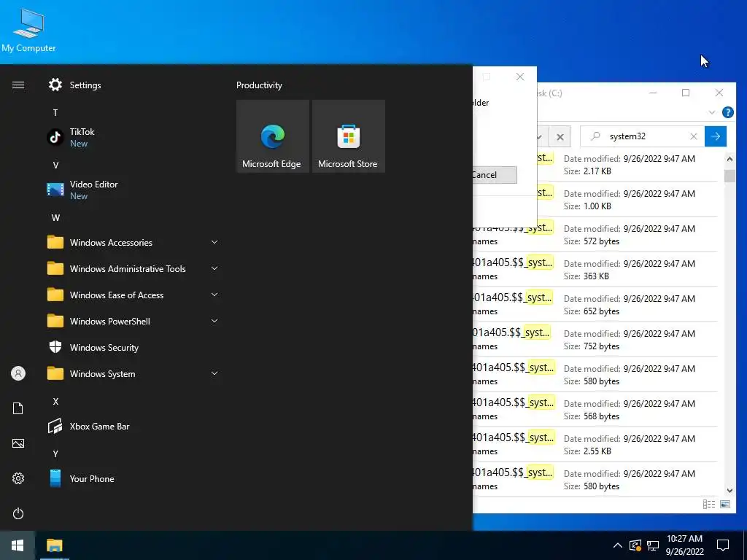Switch to large icons view in Explorer
747x560 pixels.
click(725, 505)
